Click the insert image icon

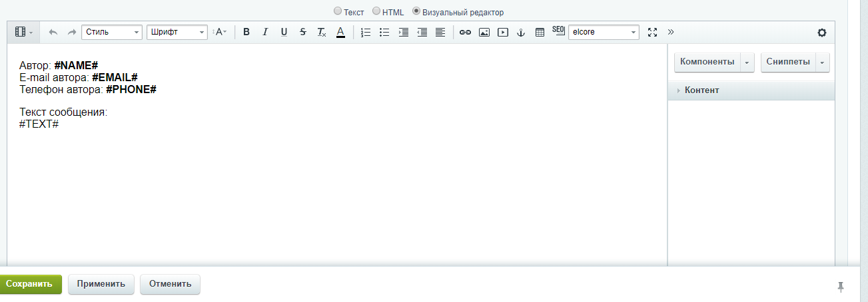click(484, 32)
